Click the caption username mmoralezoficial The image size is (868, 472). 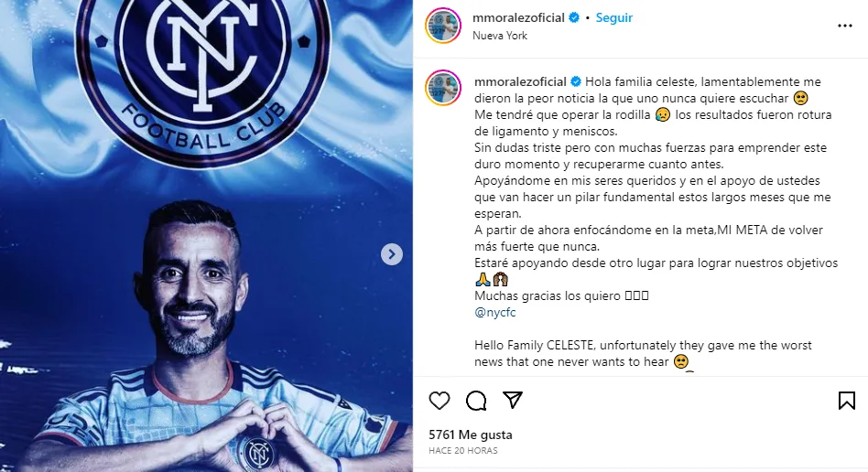(520, 81)
